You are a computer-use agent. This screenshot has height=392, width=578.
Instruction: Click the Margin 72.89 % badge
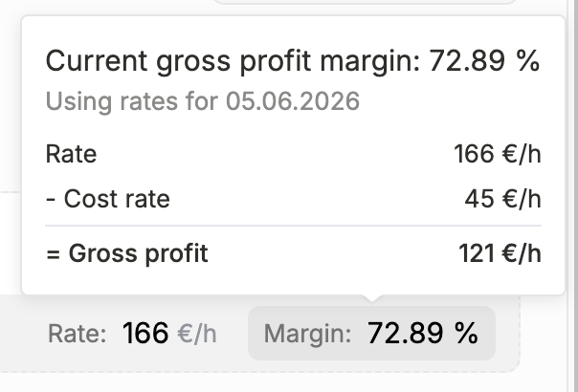pyautogui.click(x=371, y=333)
